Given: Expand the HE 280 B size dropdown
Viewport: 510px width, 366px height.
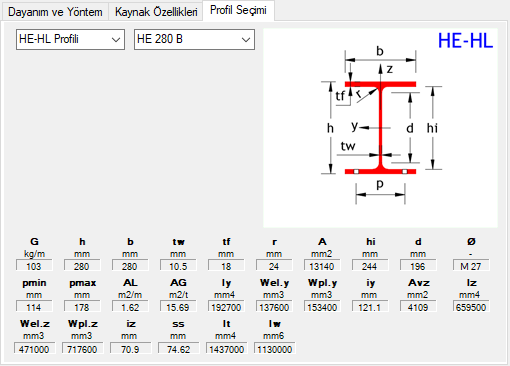Looking at the screenshot, I should [194, 39].
